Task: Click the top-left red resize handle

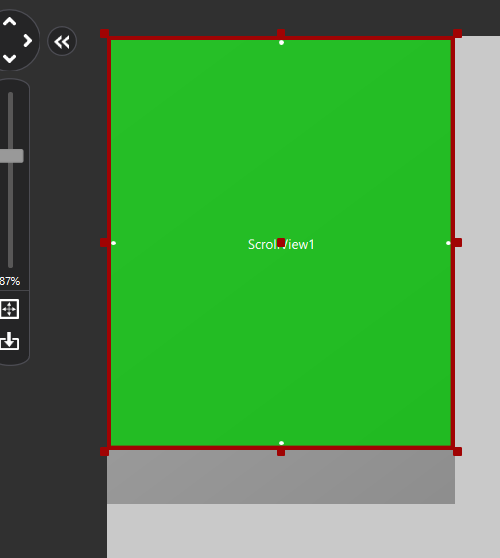Action: click(x=105, y=33)
